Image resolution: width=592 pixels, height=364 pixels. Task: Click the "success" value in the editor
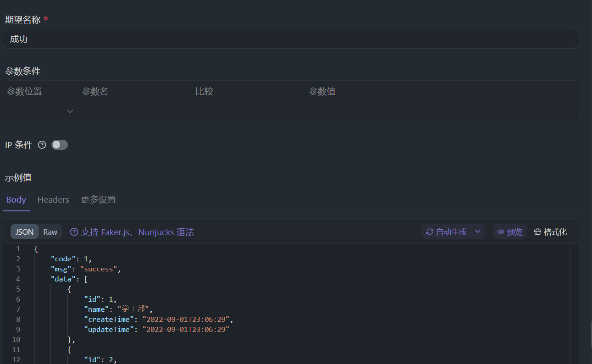point(99,269)
